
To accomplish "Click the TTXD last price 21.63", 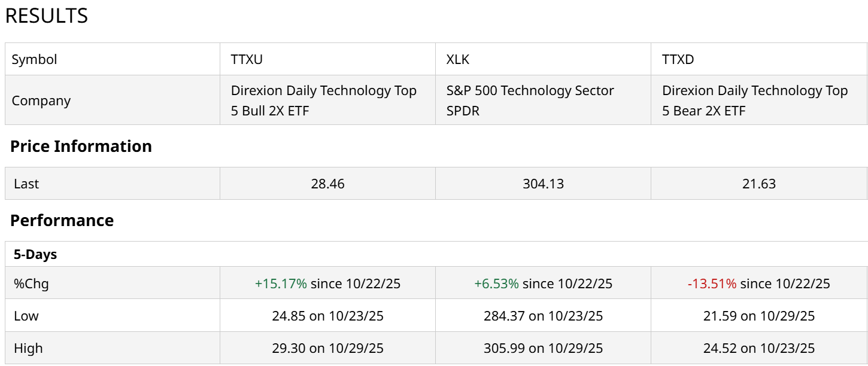I will [758, 184].
